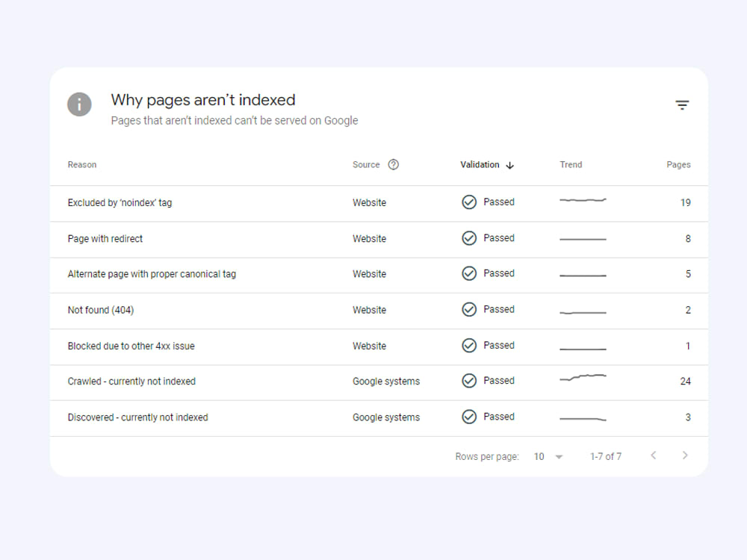Click the trend sparkline for Not found (404)

(x=583, y=313)
